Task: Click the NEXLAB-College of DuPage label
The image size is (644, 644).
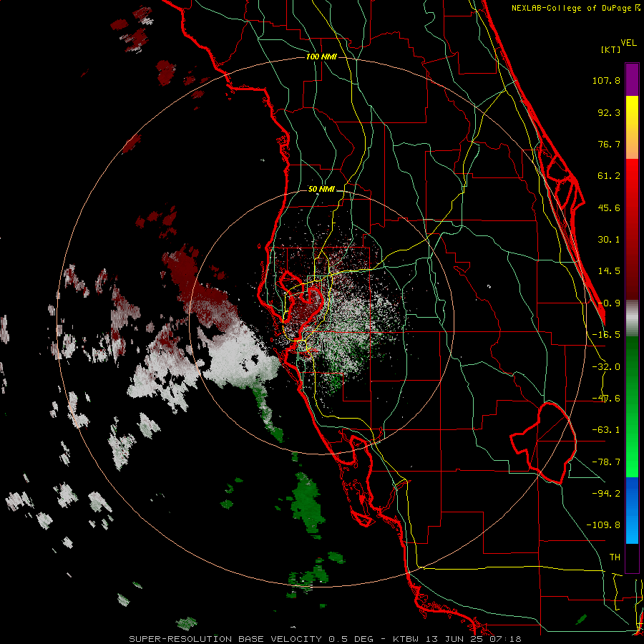Action: click(575, 8)
